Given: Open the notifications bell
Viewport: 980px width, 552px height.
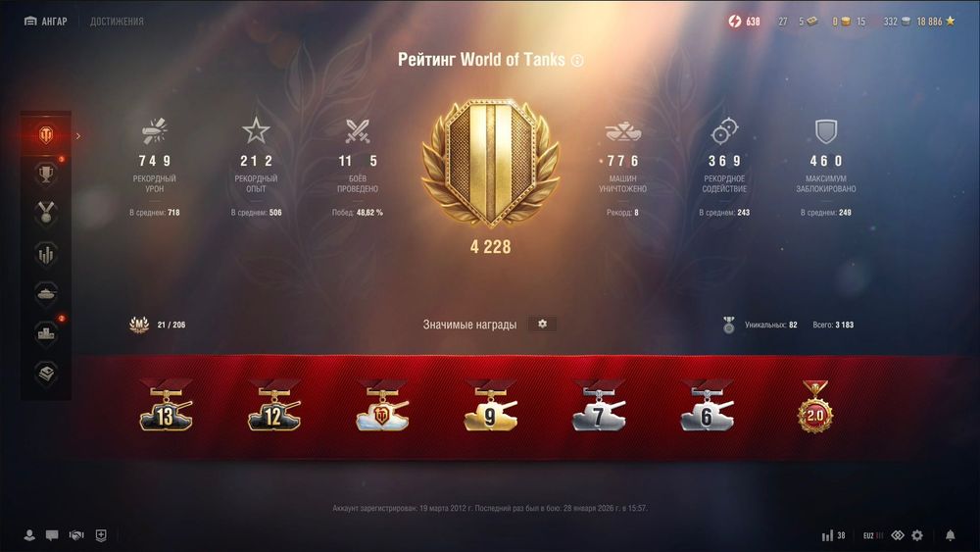Looking at the screenshot, I should [950, 535].
